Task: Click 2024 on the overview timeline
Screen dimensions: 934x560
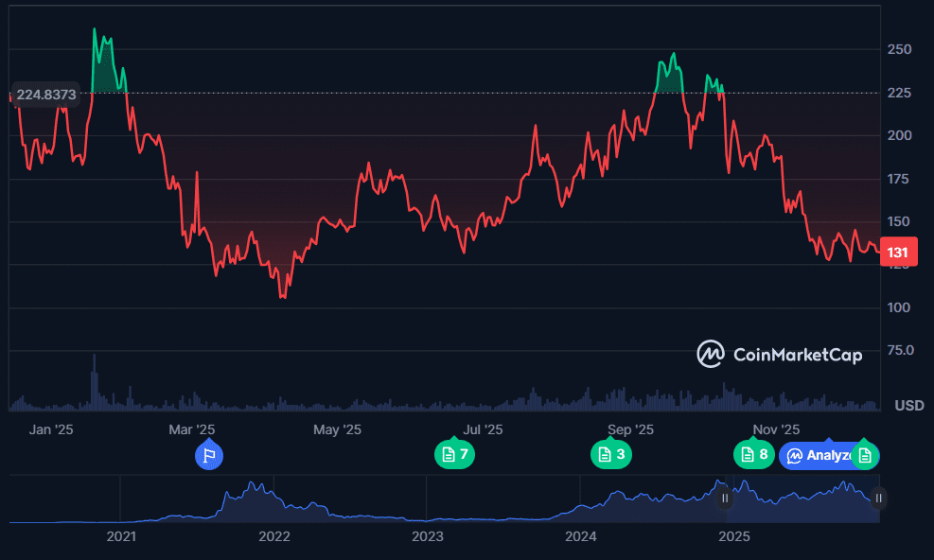Action: tap(581, 537)
